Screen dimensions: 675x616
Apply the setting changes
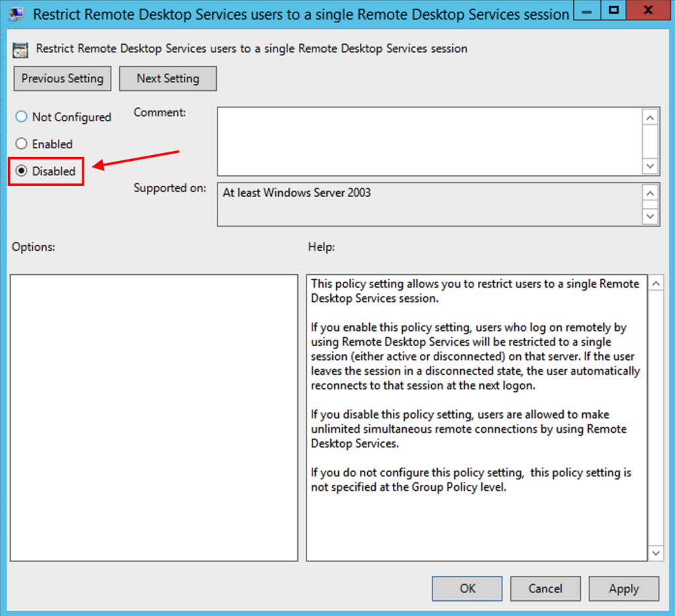tap(623, 588)
